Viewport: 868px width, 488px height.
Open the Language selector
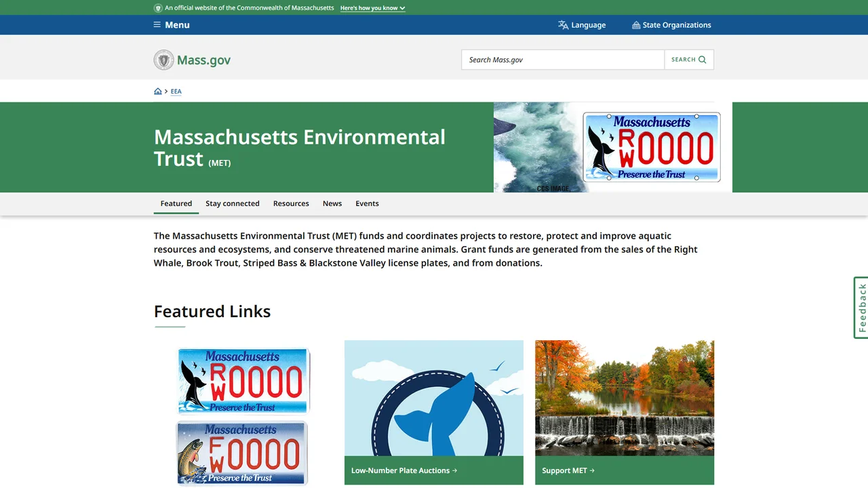click(x=582, y=25)
